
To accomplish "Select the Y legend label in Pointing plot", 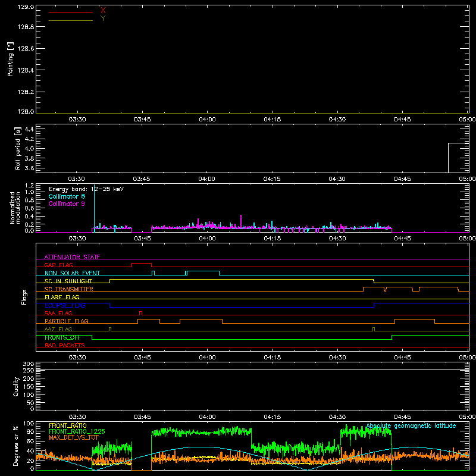I will [103, 18].
